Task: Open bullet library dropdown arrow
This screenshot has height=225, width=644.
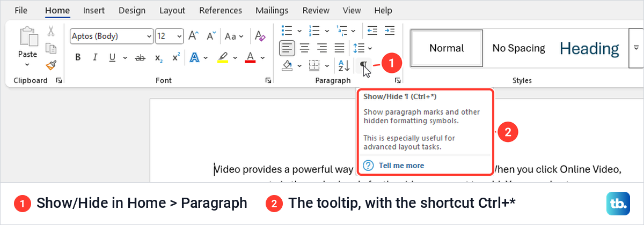Action: pos(299,31)
